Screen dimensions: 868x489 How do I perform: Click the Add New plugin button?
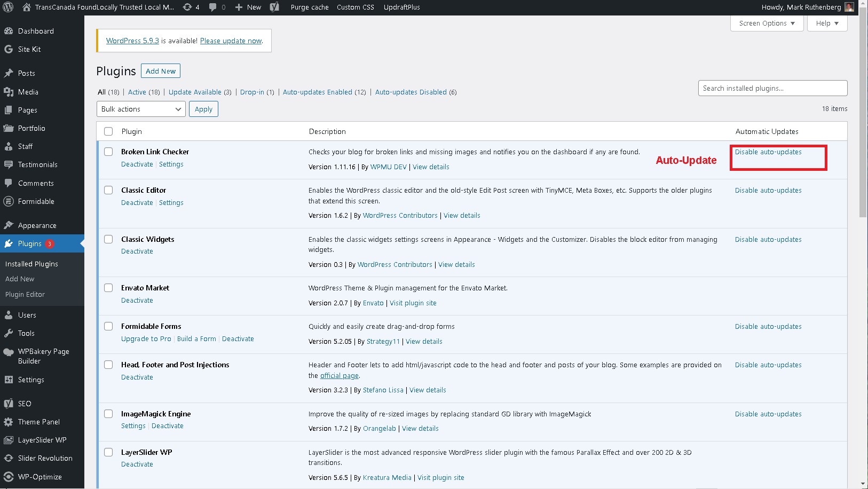pos(161,71)
